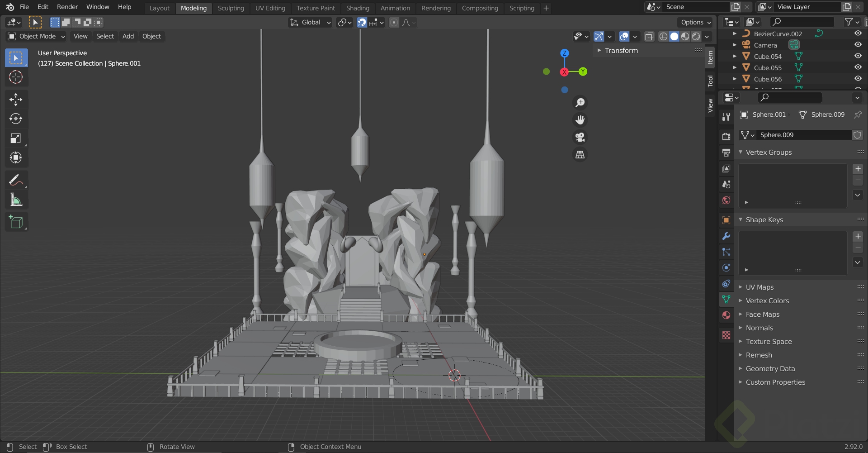Image resolution: width=868 pixels, height=453 pixels.
Task: Pick the Measure ruler tool
Action: click(x=16, y=200)
